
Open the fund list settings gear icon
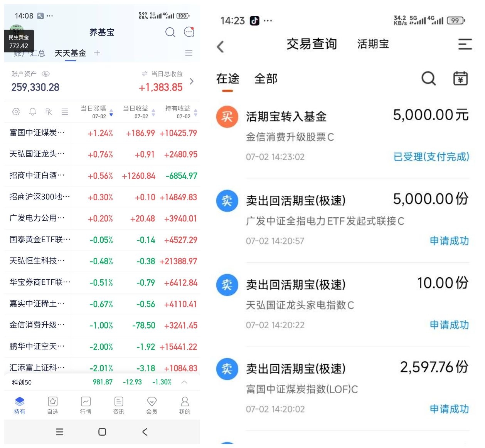16,112
